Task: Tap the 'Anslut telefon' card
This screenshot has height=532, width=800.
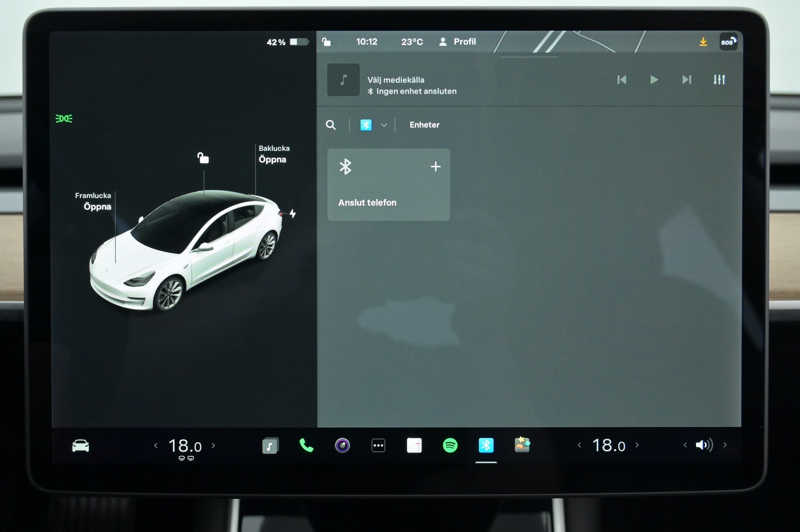Action: point(388,185)
